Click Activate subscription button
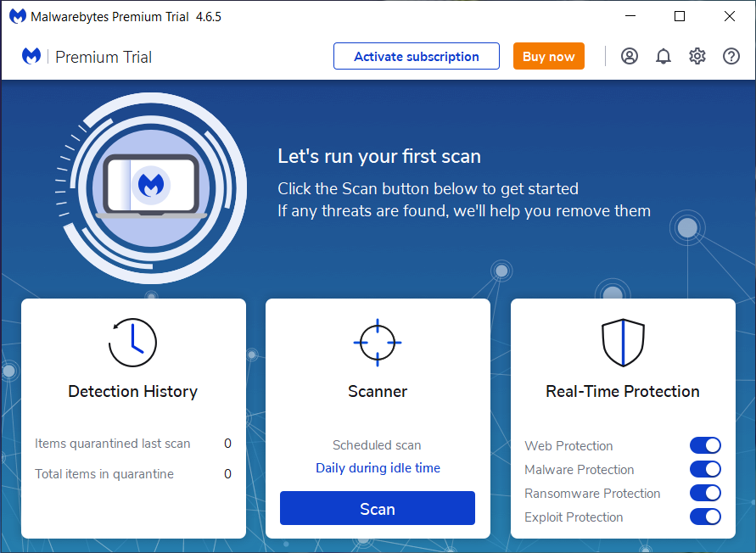The width and height of the screenshot is (756, 553). 417,56
